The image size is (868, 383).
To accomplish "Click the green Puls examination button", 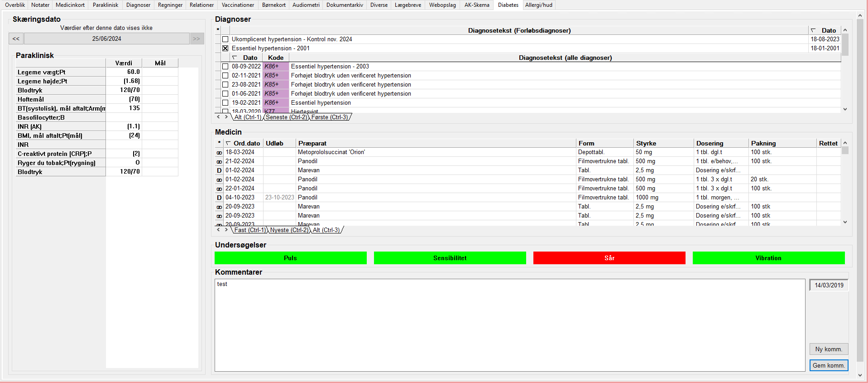I will pos(290,258).
